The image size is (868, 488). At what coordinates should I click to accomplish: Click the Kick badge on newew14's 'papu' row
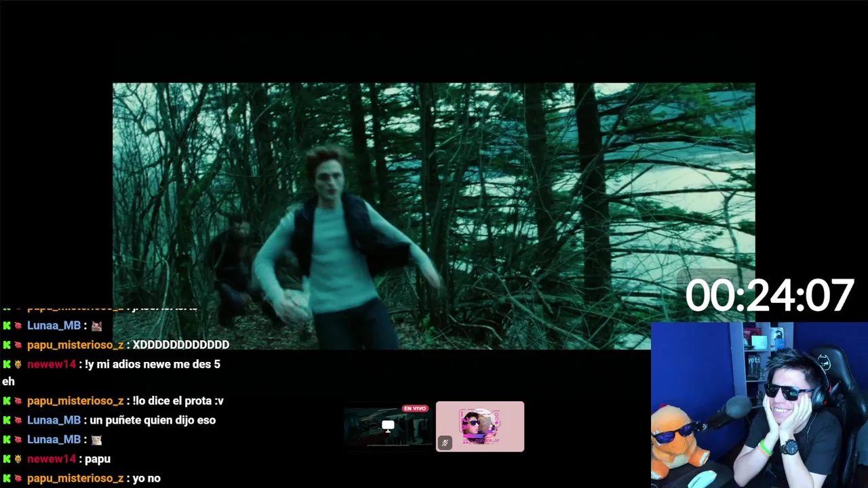[x=7, y=459]
